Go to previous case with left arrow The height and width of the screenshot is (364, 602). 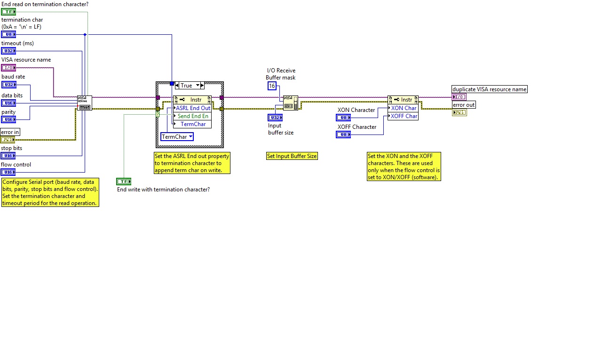(176, 86)
